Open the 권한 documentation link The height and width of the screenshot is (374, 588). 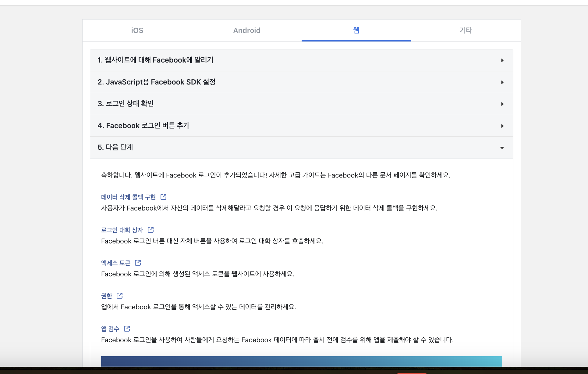[107, 296]
